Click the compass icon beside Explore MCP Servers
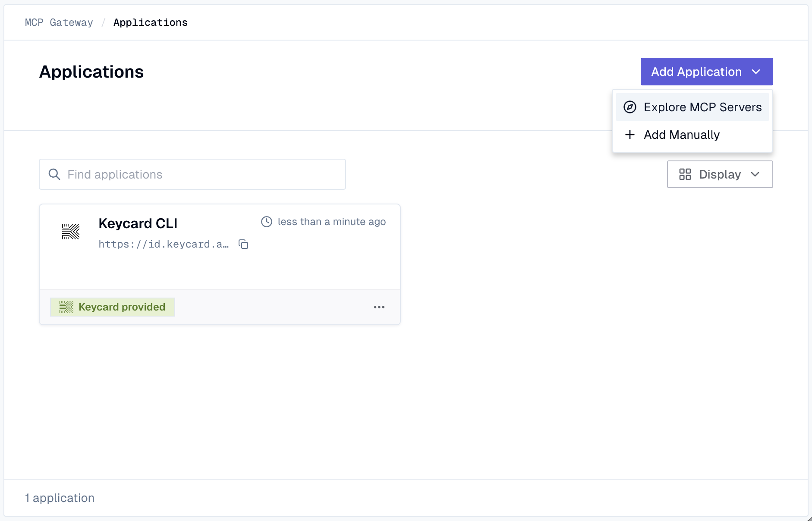Image resolution: width=812 pixels, height=521 pixels. tap(629, 107)
